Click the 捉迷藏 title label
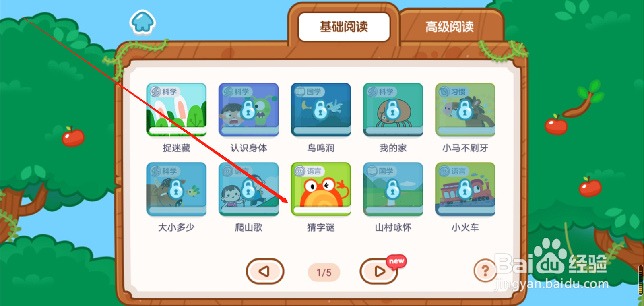 click(176, 148)
